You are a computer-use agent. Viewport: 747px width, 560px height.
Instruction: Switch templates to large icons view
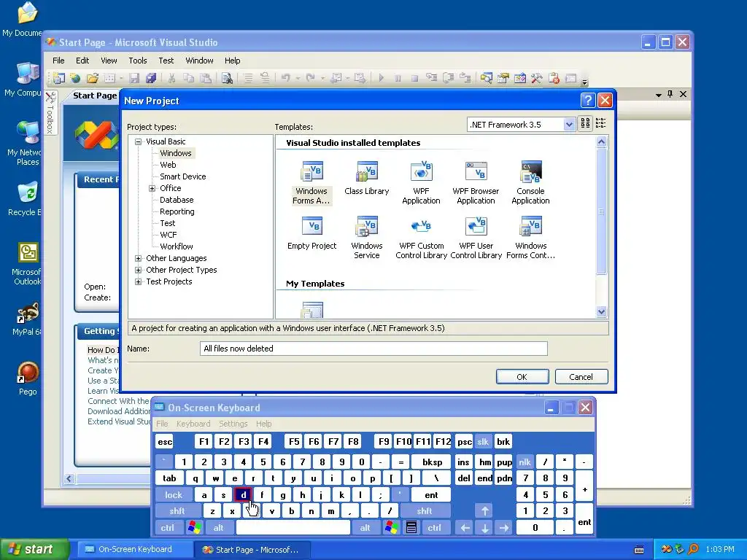coord(585,124)
